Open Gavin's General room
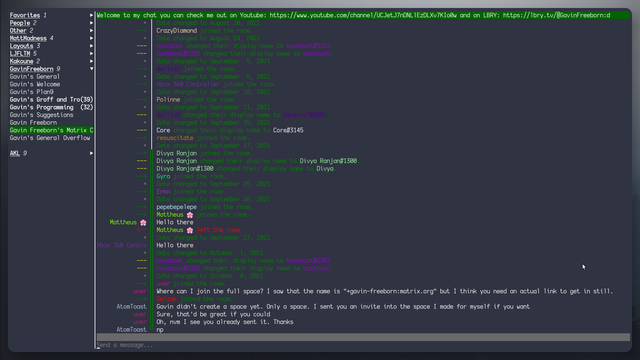This screenshot has width=640, height=360. (35, 77)
